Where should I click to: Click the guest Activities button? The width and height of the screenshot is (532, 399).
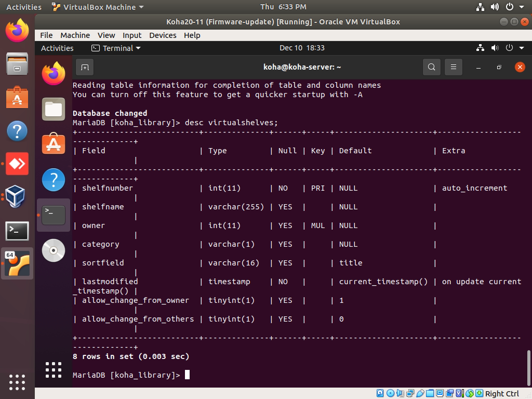(57, 48)
